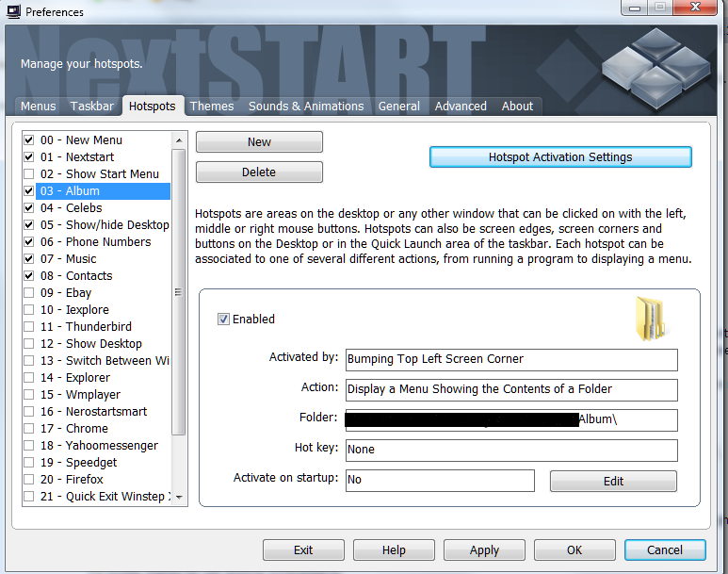Open the Sounds & Animations tab
The image size is (728, 574).
[x=306, y=107]
